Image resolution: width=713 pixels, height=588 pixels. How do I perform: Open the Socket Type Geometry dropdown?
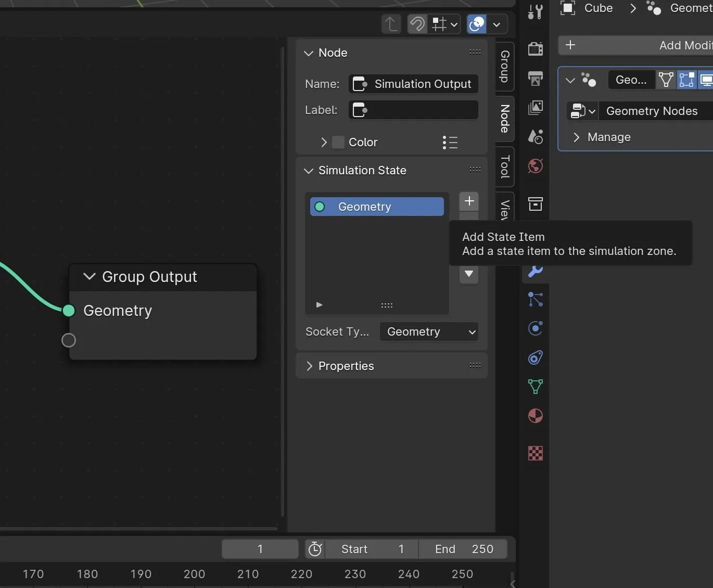pos(429,331)
